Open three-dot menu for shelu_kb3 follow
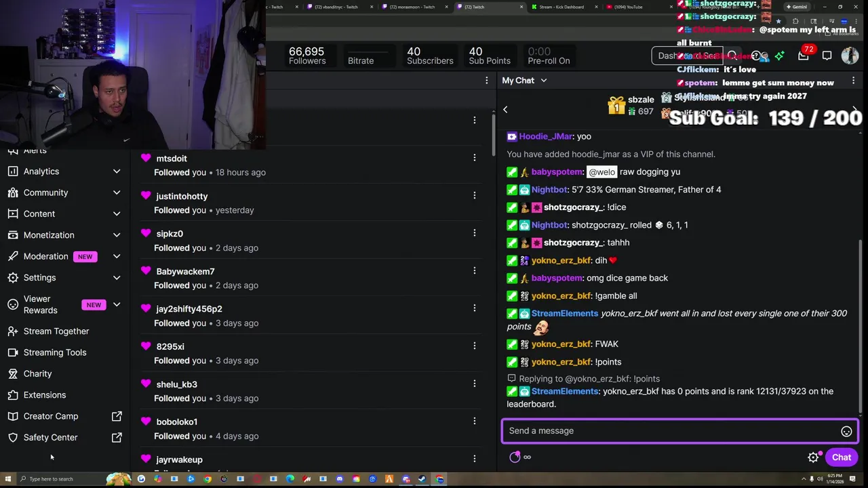Viewport: 868px width, 488px height. (474, 383)
